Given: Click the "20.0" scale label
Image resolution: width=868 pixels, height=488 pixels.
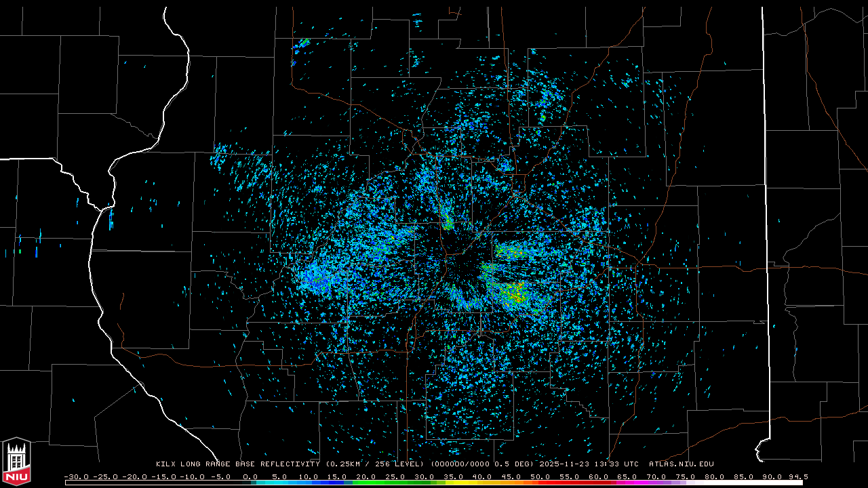Looking at the screenshot, I should (x=367, y=476).
